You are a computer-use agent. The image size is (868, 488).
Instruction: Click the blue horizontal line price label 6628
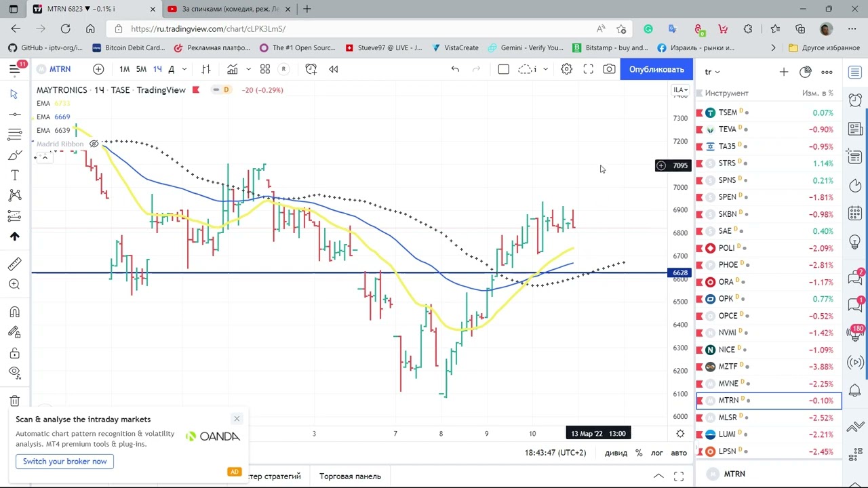(x=679, y=273)
